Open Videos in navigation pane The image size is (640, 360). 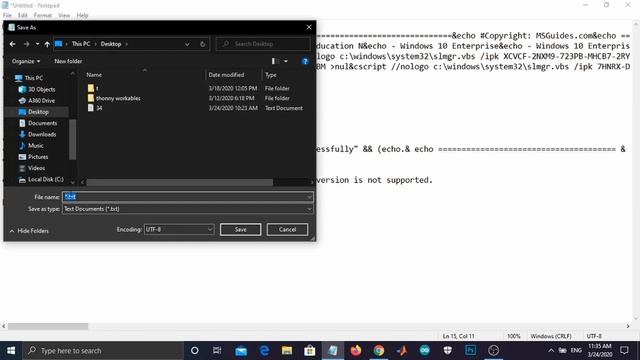32,168
